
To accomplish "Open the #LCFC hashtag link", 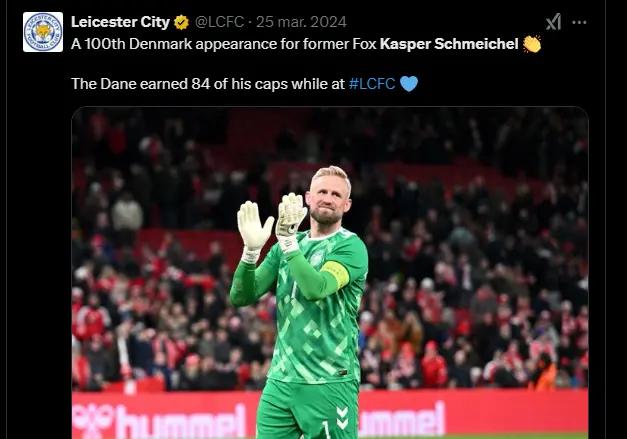I will pyautogui.click(x=372, y=84).
